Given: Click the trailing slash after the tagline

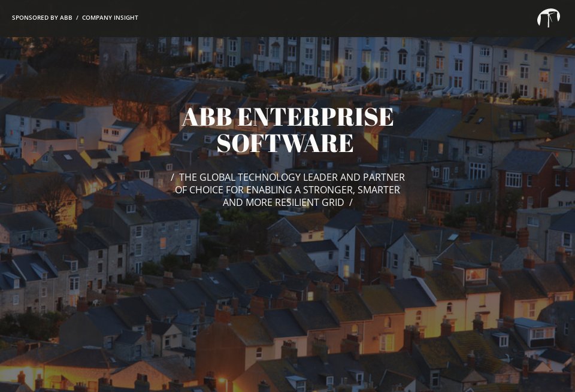Looking at the screenshot, I should click(350, 202).
